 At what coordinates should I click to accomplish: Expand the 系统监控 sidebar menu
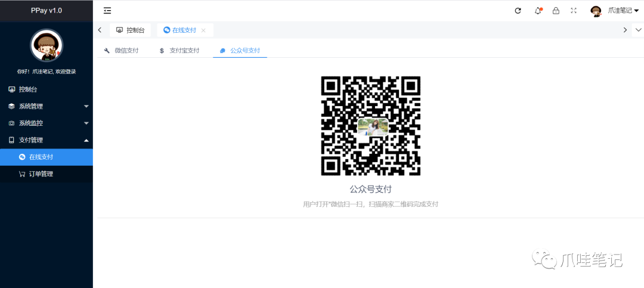(x=47, y=123)
